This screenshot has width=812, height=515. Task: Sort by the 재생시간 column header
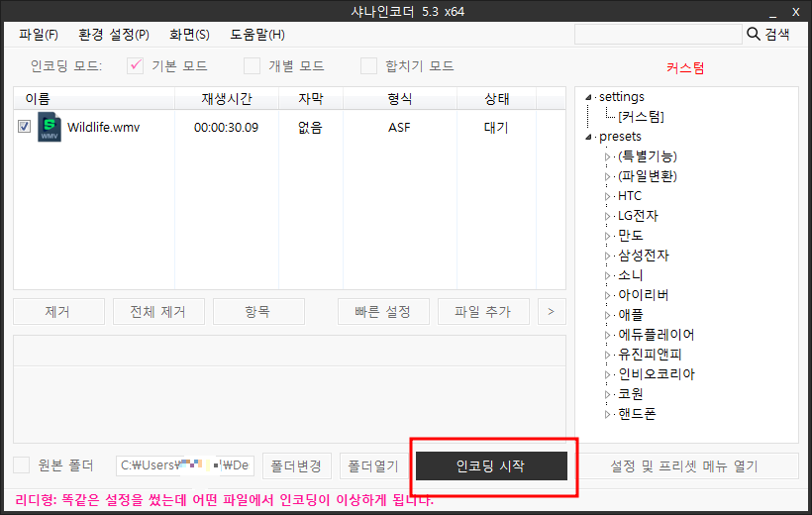(x=227, y=98)
